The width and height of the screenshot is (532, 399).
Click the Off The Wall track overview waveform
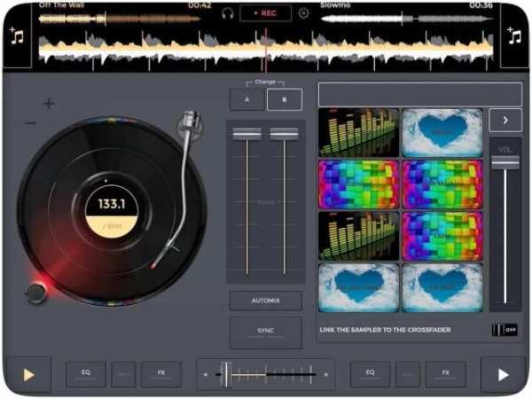click(x=120, y=19)
